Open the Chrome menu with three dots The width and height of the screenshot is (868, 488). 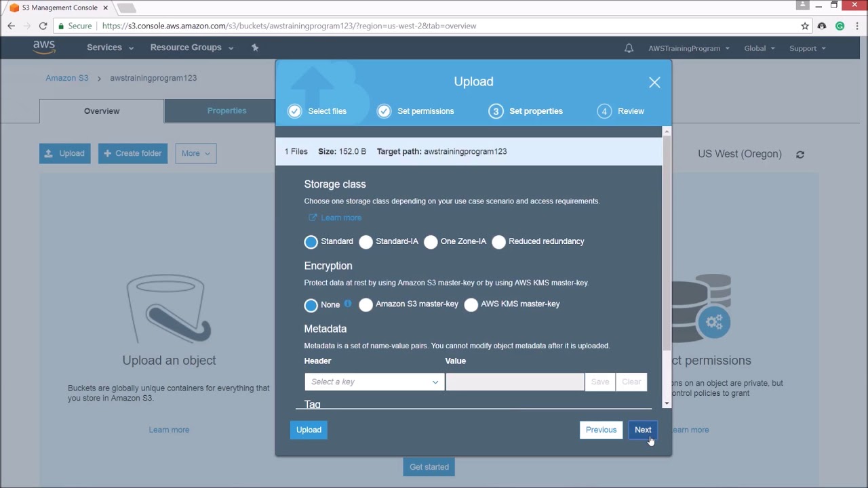(857, 26)
